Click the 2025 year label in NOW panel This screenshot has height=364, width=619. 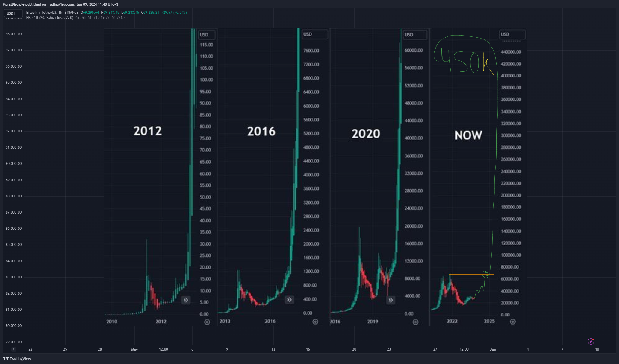coord(489,321)
